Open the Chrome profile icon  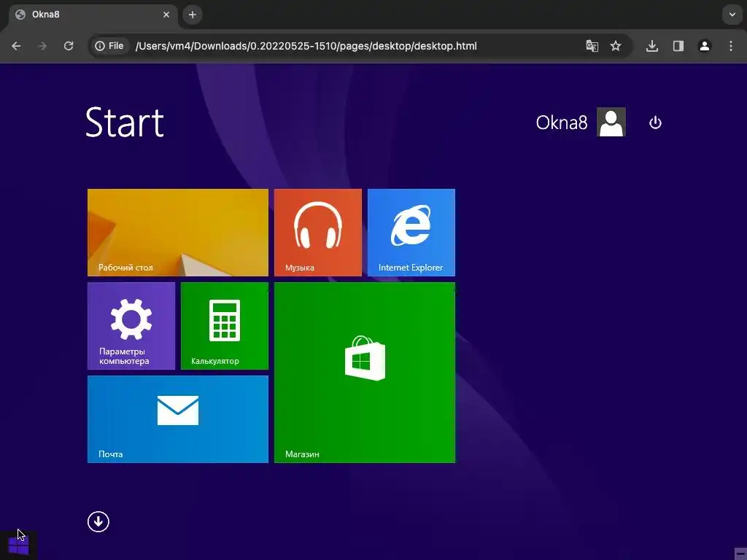click(705, 46)
